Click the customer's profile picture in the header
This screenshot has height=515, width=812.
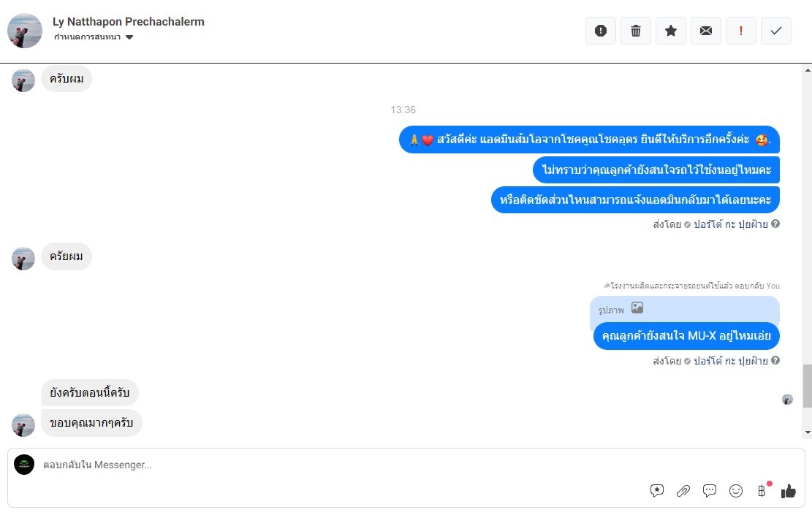click(x=24, y=31)
